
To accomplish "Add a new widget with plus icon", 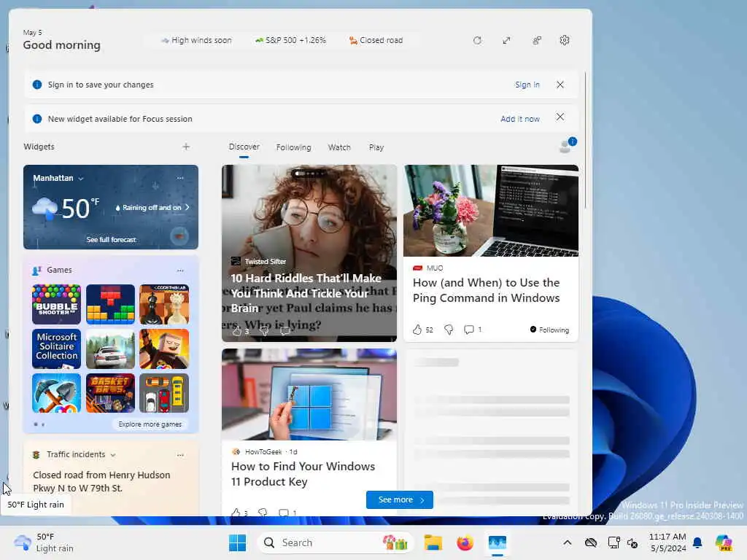I will point(186,147).
